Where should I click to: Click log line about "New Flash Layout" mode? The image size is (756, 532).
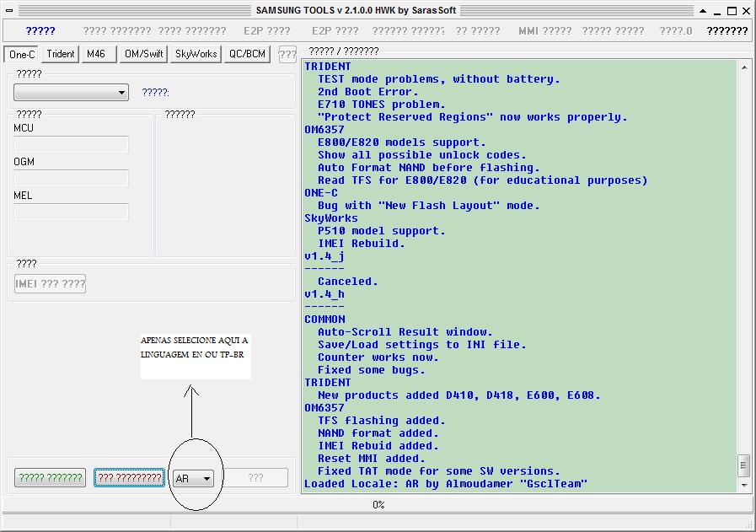pyautogui.click(x=429, y=206)
